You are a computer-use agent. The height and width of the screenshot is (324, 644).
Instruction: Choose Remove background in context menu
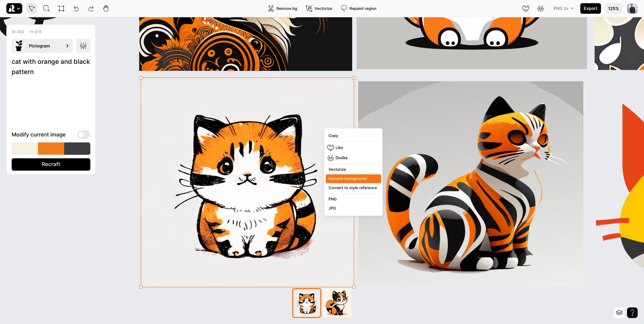click(x=353, y=179)
